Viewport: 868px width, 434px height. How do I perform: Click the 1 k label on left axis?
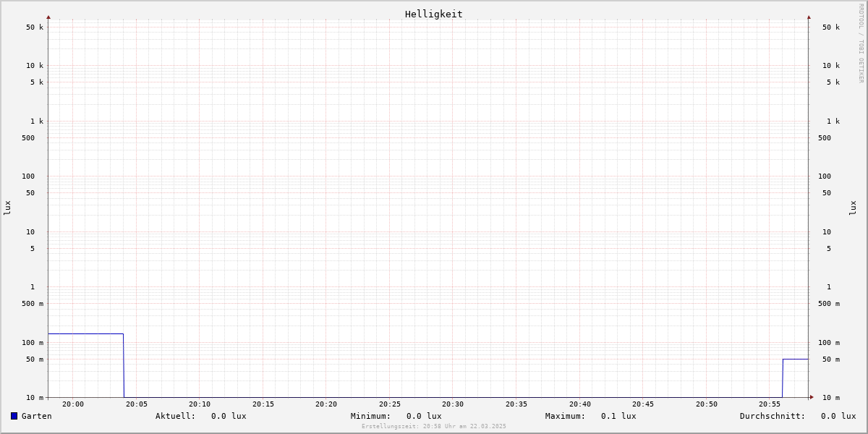point(37,122)
